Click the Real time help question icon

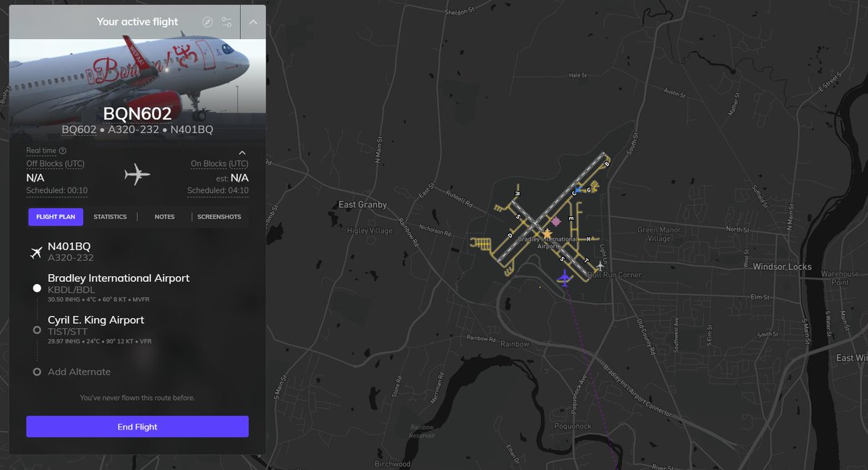pyautogui.click(x=62, y=150)
